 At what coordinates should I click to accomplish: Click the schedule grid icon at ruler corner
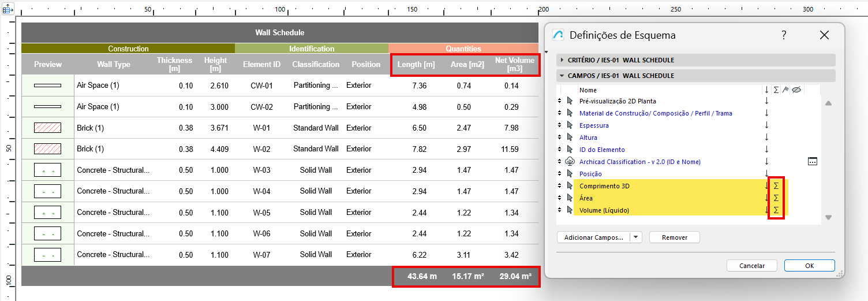[8, 10]
